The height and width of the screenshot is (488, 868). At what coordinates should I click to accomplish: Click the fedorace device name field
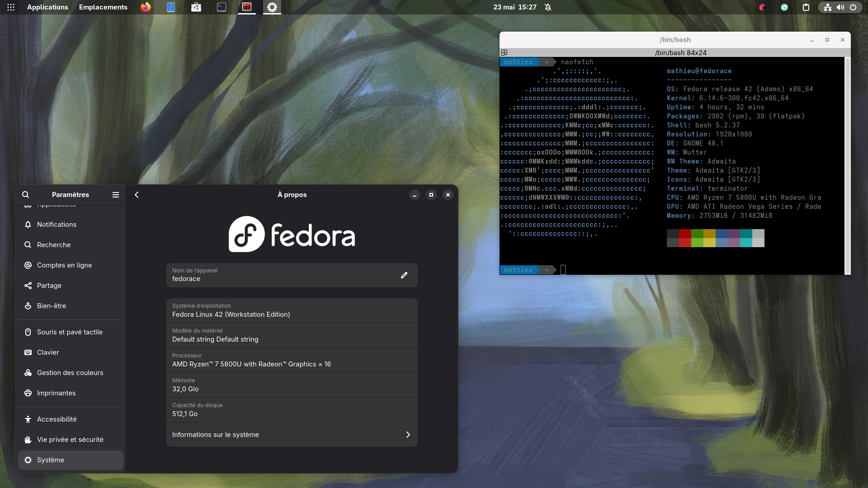point(292,275)
